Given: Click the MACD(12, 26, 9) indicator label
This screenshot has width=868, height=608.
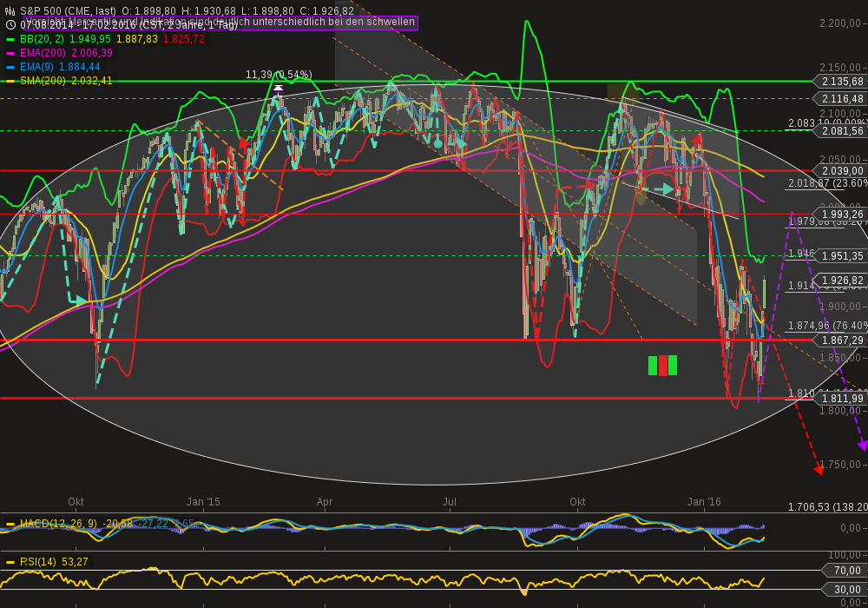Looking at the screenshot, I should (x=58, y=524).
